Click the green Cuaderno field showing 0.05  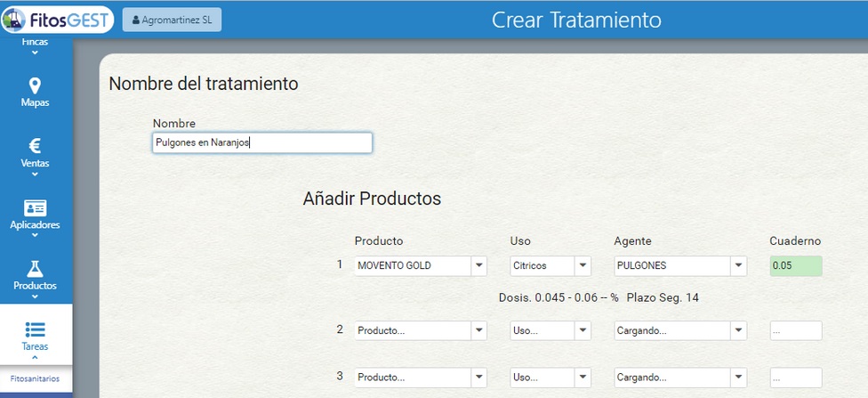pyautogui.click(x=796, y=265)
